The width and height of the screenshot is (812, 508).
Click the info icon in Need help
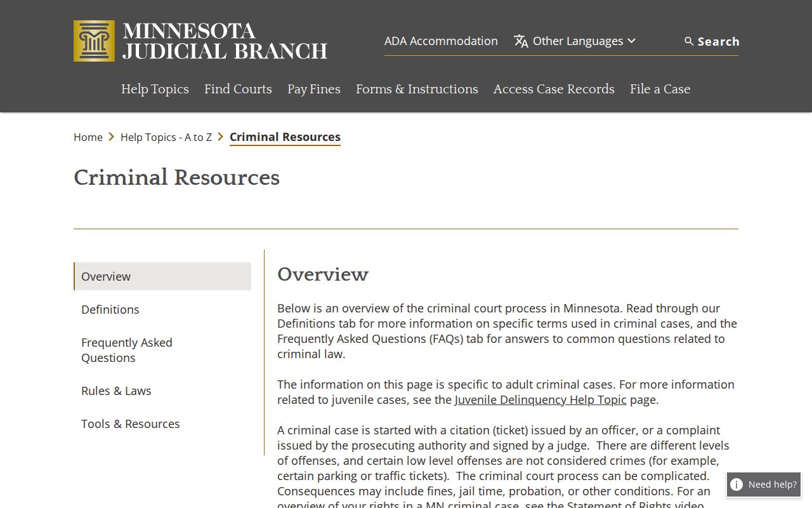pyautogui.click(x=737, y=485)
